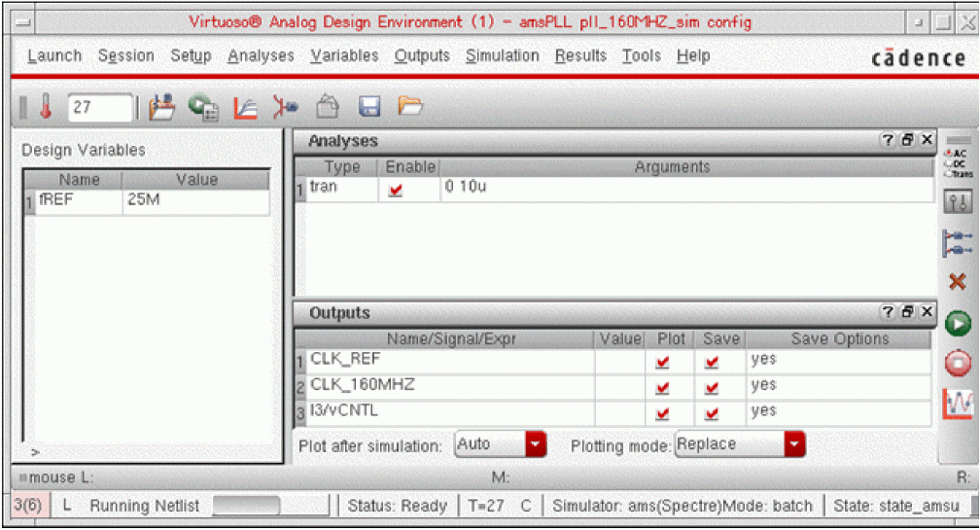Close the Outputs panel

927,311
